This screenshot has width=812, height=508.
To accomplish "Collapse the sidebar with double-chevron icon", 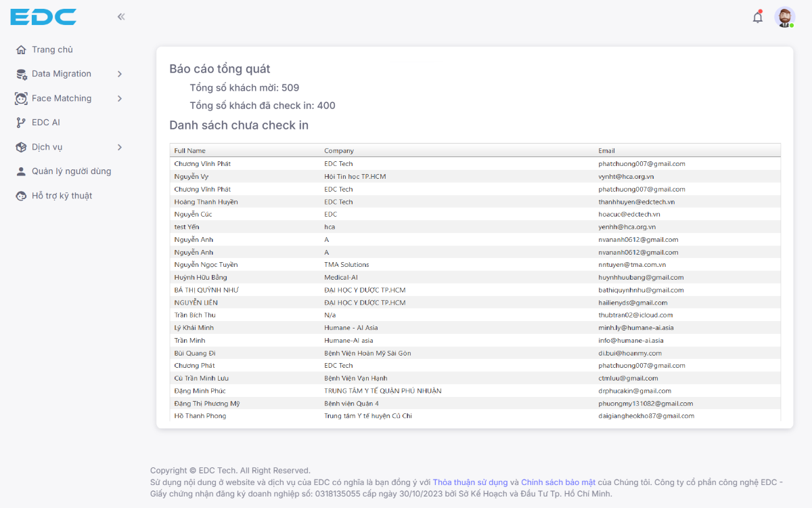I will click(x=121, y=17).
